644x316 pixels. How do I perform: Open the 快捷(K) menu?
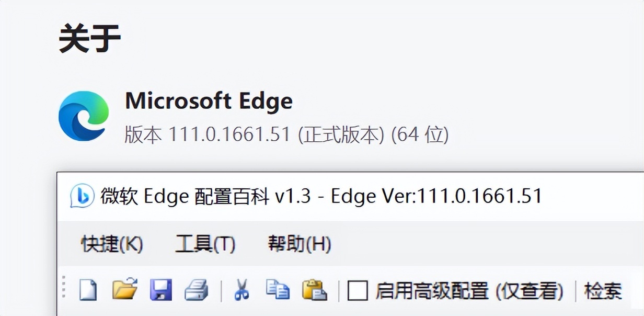[x=111, y=244]
